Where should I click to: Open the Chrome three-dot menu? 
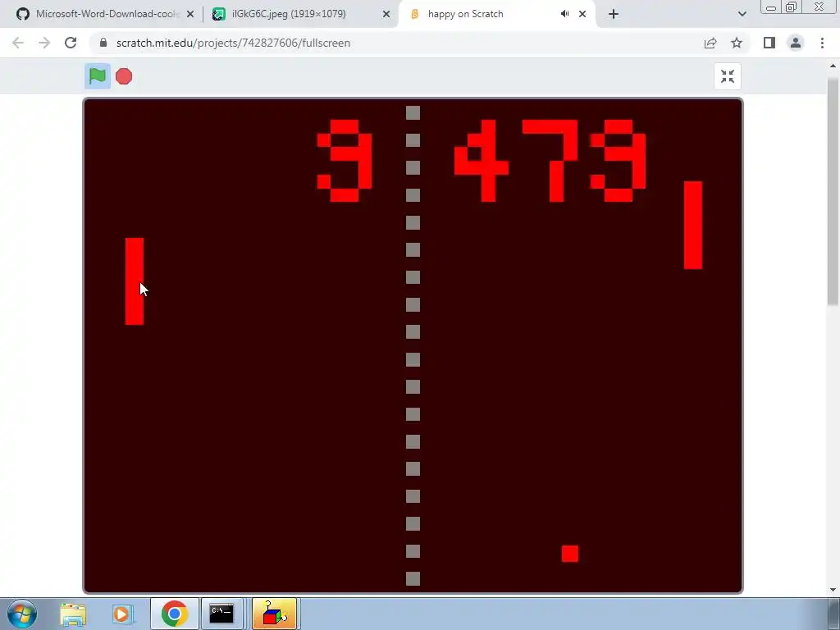click(822, 43)
